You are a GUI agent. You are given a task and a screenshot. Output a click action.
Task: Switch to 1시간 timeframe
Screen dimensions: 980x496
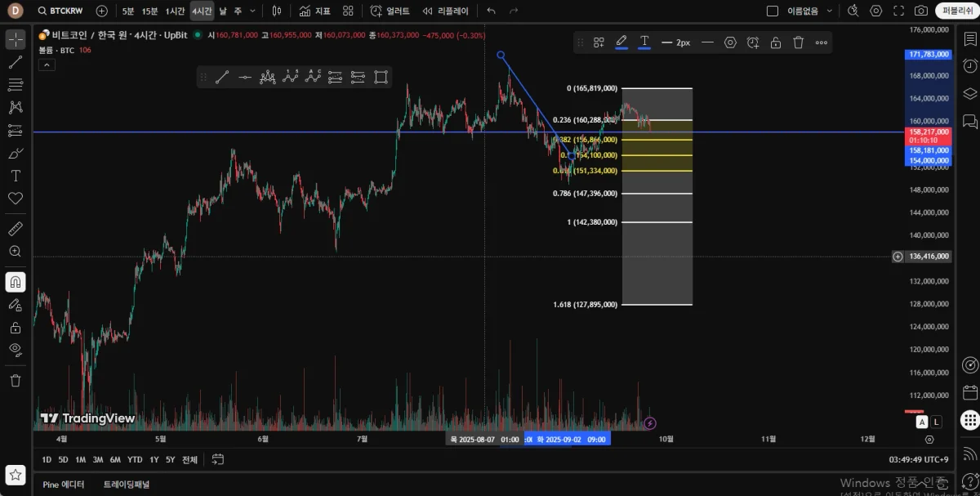coord(175,11)
